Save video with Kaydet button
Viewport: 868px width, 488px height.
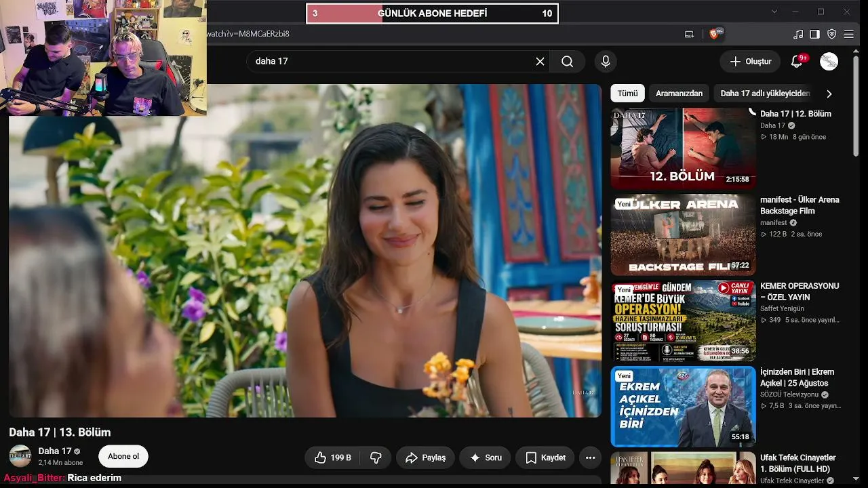[545, 457]
